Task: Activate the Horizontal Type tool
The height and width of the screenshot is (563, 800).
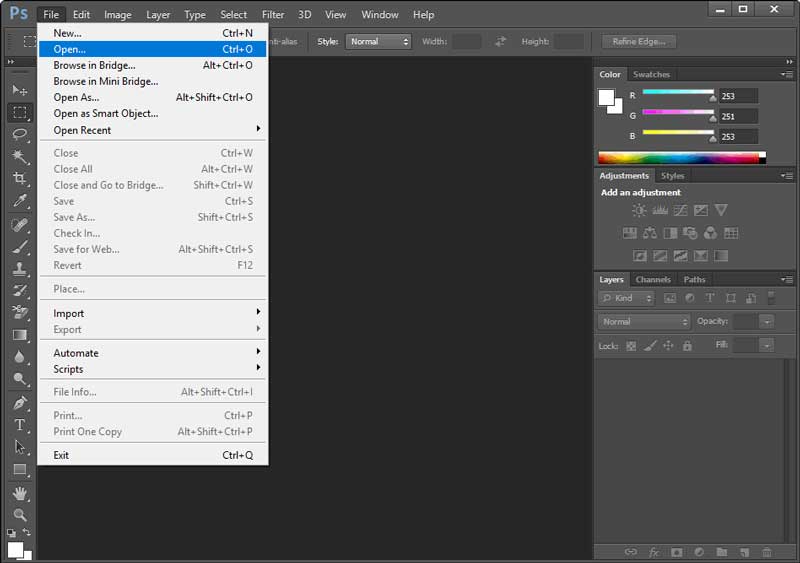Action: coord(19,425)
